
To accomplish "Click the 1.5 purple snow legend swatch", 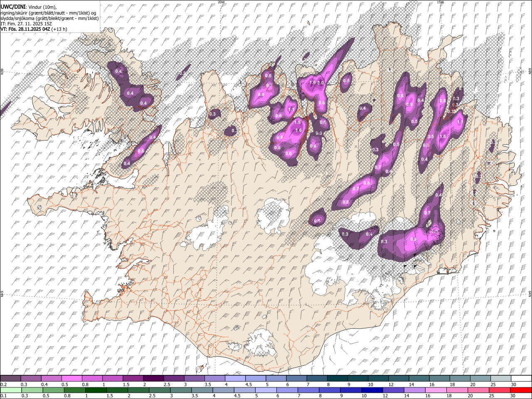I will tap(133, 379).
